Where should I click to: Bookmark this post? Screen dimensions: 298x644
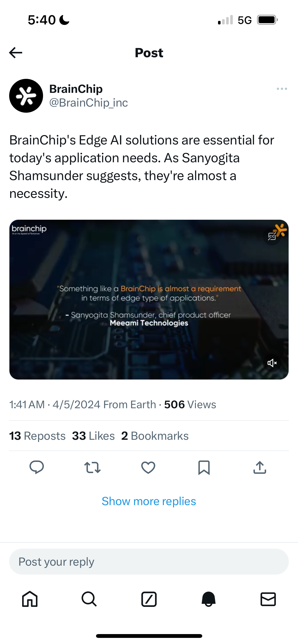(204, 467)
